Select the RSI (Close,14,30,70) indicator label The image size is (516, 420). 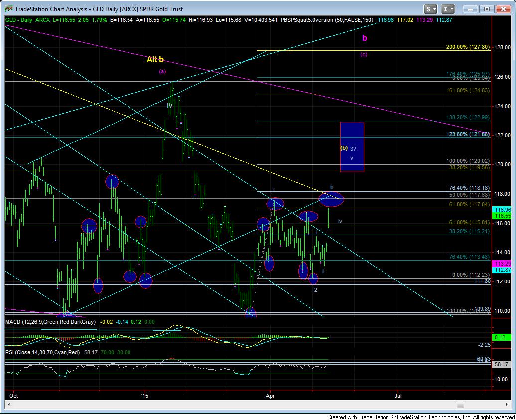(42, 352)
